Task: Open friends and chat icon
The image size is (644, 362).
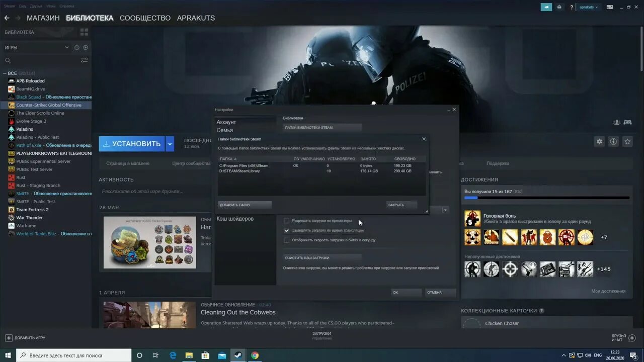Action: (x=632, y=338)
